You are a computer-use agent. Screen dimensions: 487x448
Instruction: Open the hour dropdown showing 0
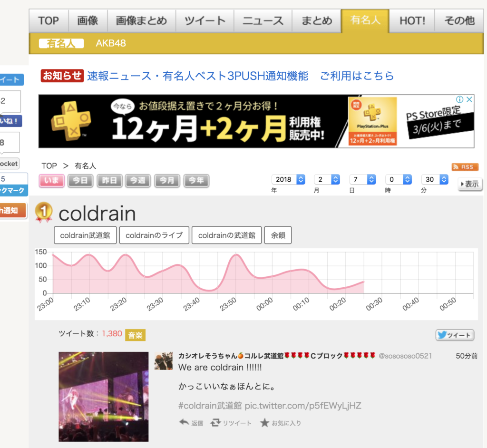[399, 180]
